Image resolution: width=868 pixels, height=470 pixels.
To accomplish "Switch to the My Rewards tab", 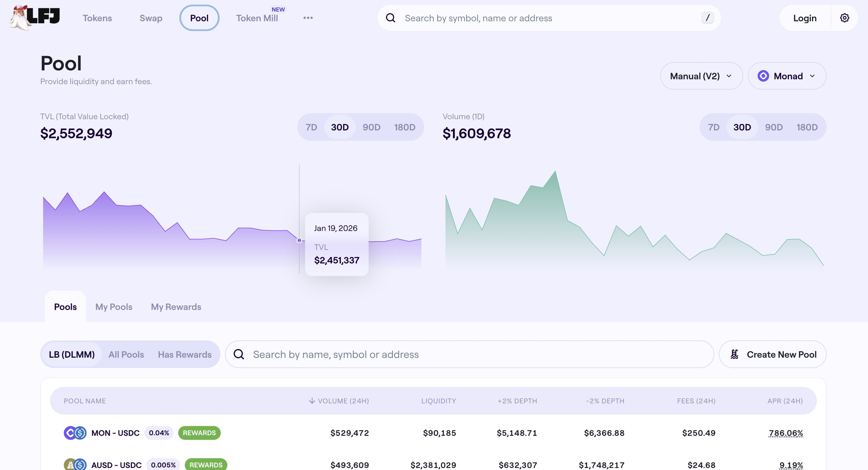I will click(176, 307).
